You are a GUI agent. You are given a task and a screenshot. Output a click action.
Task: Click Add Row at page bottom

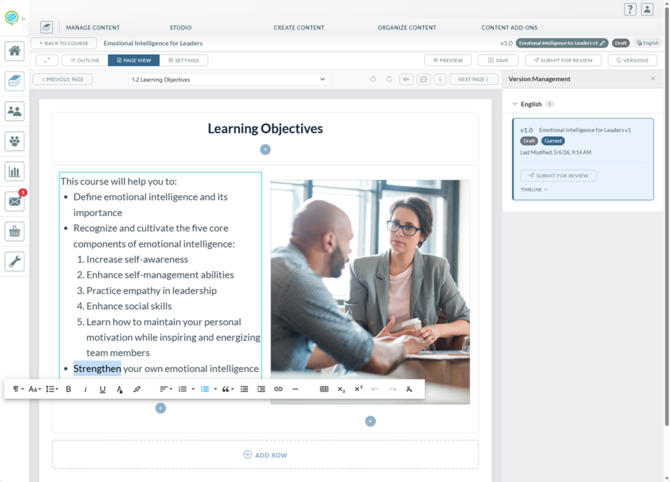tap(265, 455)
